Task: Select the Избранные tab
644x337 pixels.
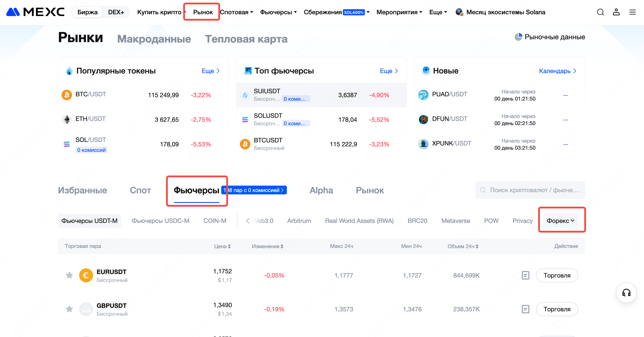Action: [83, 190]
